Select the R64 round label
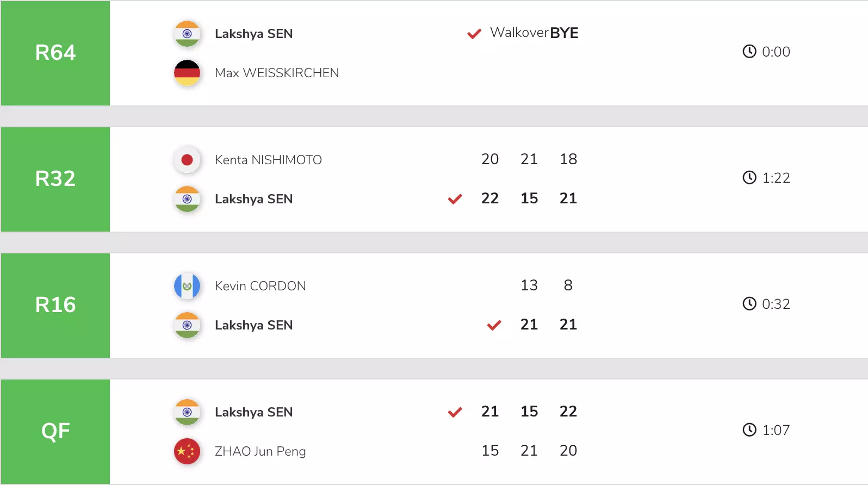The image size is (868, 485). (55, 53)
